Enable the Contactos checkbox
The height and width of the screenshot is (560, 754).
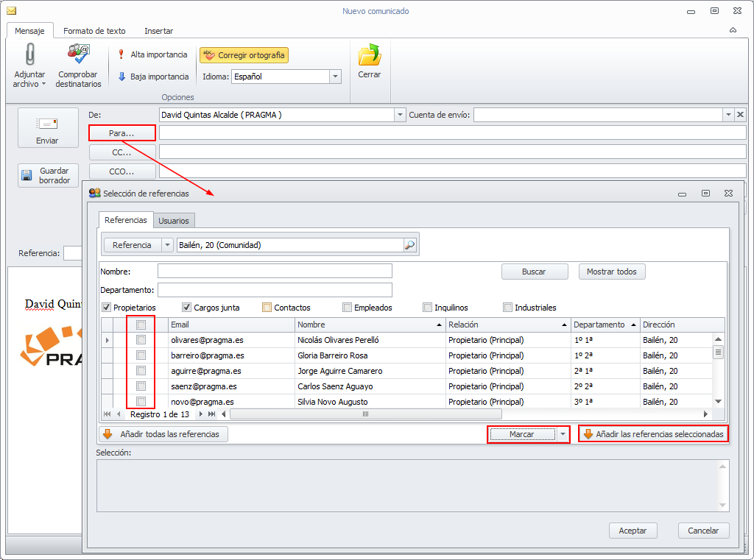click(267, 307)
